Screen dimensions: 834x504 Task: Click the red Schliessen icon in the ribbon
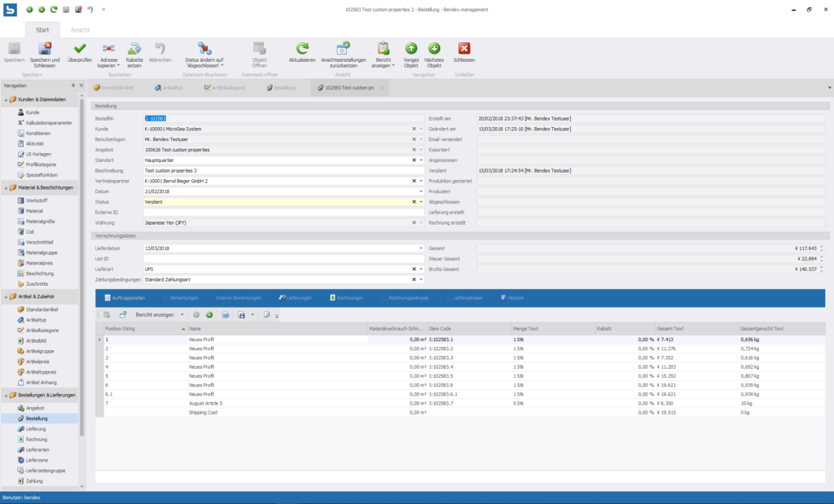click(464, 49)
